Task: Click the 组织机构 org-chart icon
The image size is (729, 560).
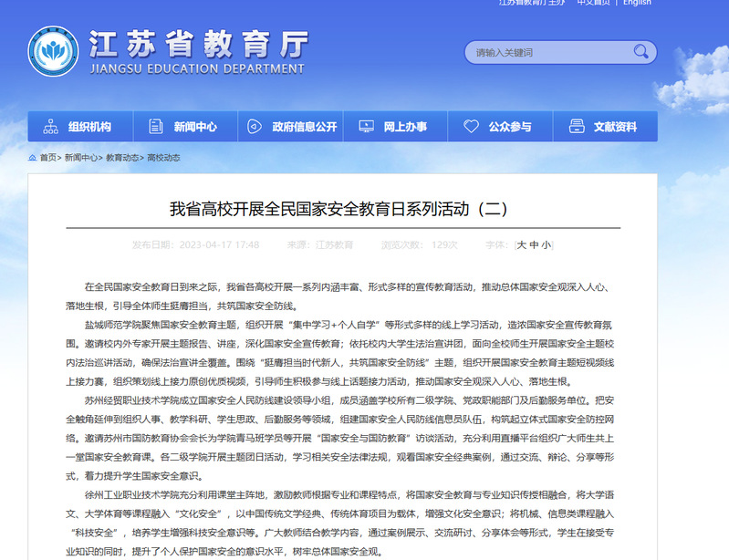Action: (x=51, y=127)
